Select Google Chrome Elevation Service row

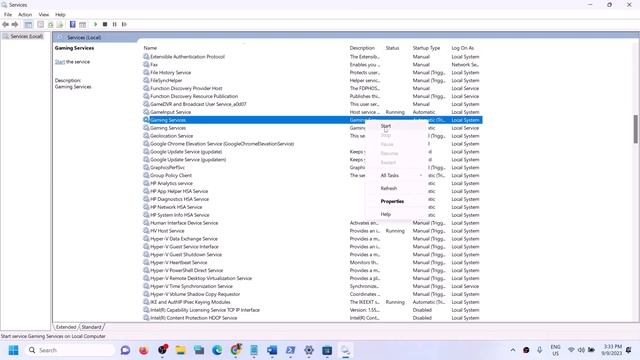click(x=312, y=144)
